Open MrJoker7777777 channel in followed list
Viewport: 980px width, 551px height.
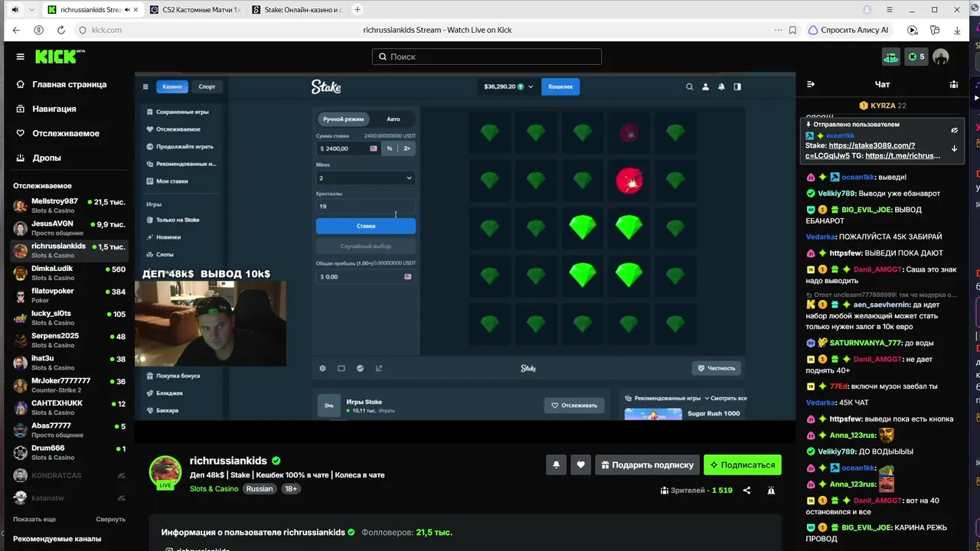pyautogui.click(x=69, y=385)
